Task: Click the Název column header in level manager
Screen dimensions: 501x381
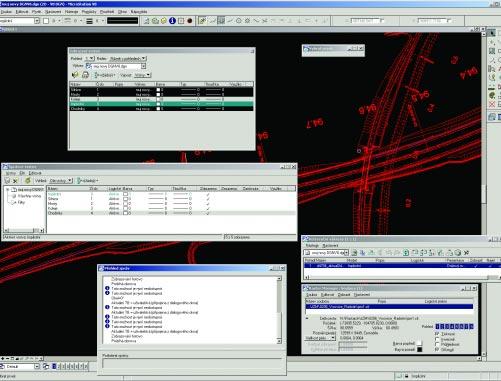Action: [x=68, y=189]
